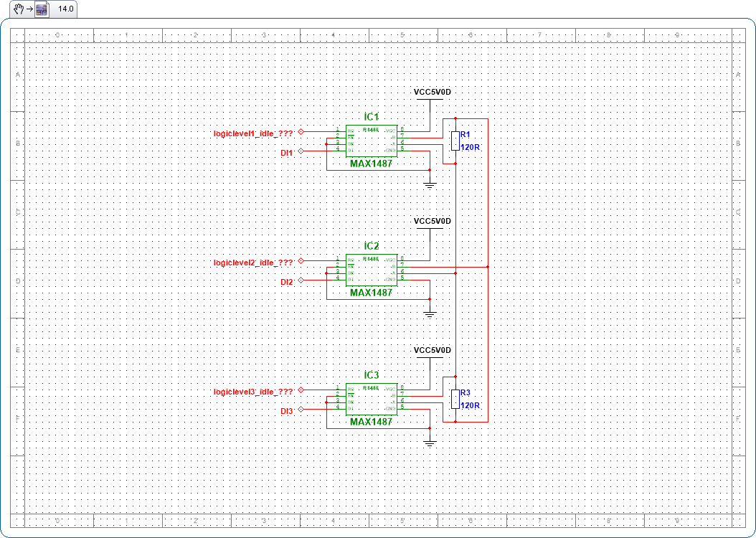The image size is (756, 538).
Task: Click the 120R value of R3
Action: click(x=470, y=406)
